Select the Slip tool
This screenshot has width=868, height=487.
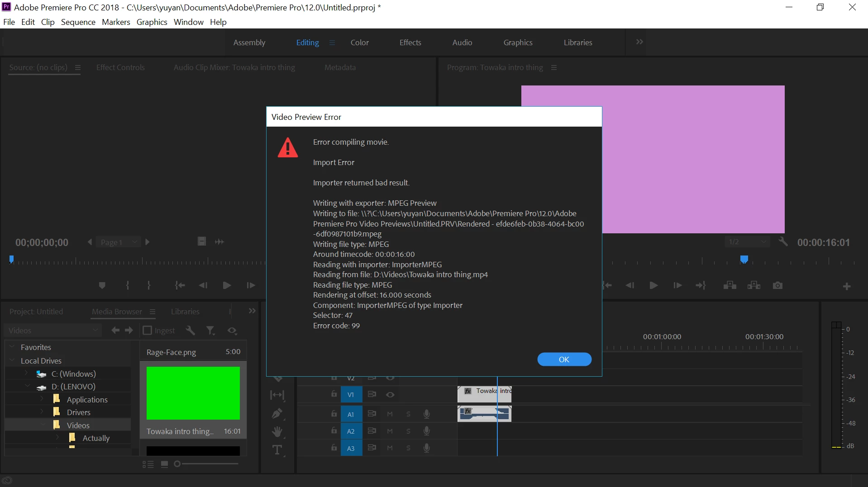pyautogui.click(x=277, y=395)
